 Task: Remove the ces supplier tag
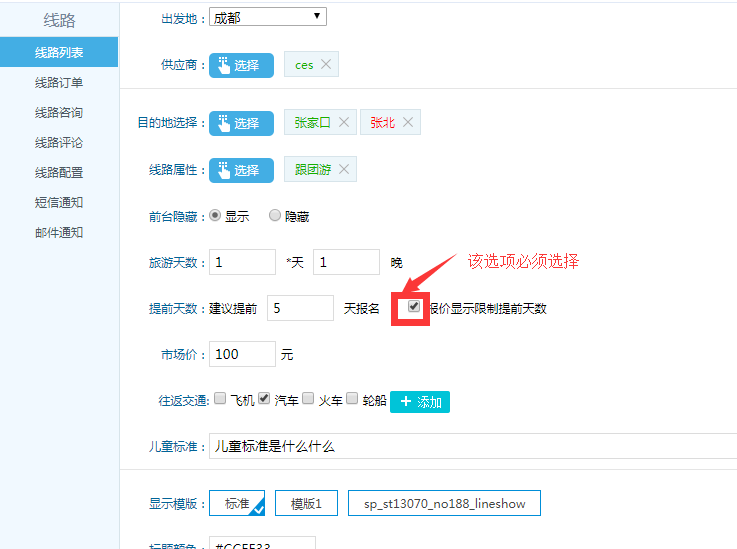(x=326, y=65)
